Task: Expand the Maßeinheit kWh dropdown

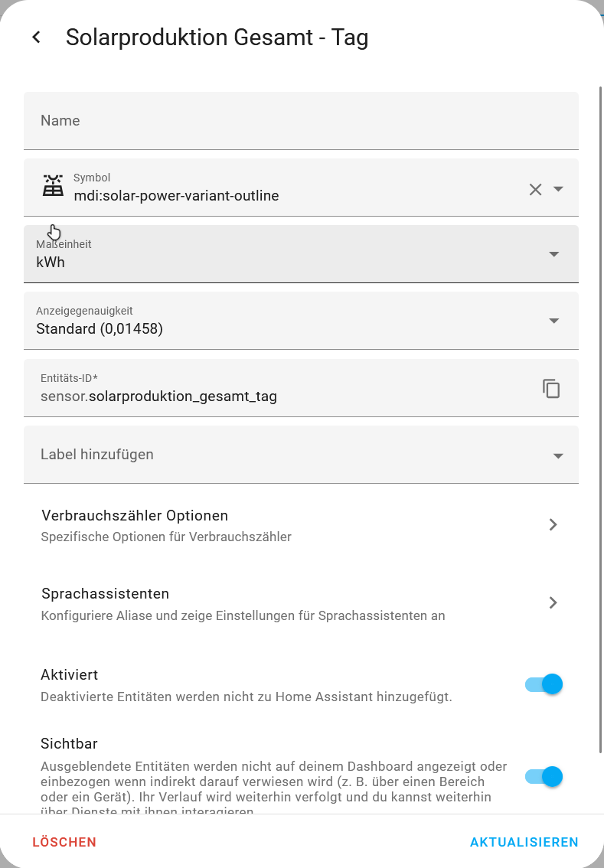Action: click(x=301, y=254)
